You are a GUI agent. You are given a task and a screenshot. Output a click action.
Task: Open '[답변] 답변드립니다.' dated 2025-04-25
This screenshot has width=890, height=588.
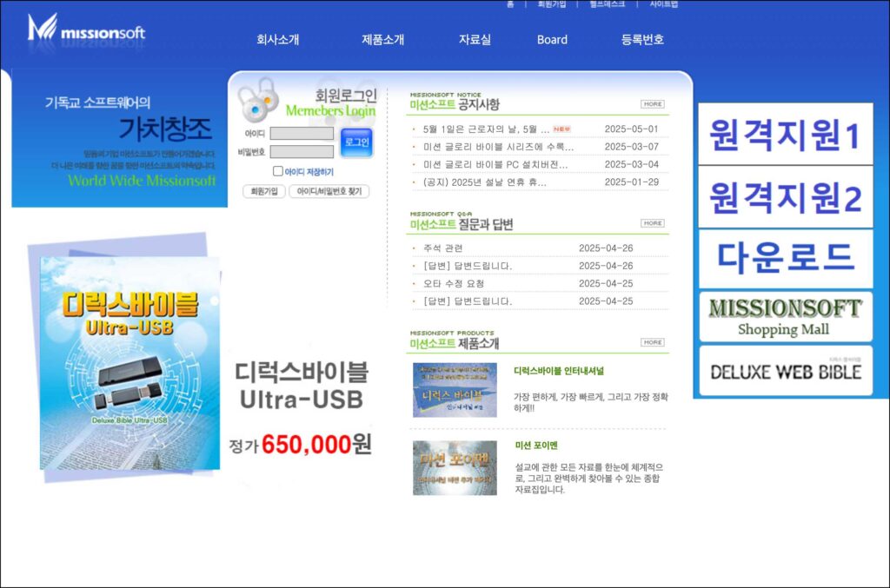pos(468,301)
